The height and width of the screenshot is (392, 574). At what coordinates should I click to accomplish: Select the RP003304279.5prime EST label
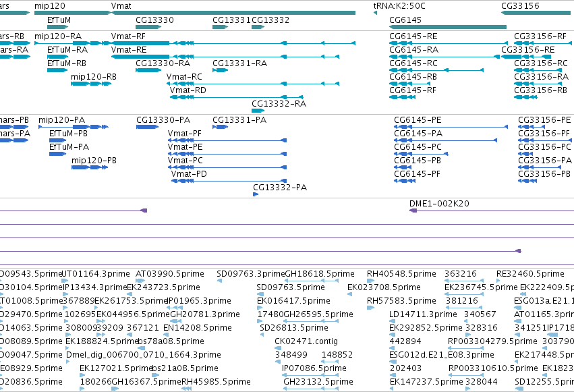point(492,341)
